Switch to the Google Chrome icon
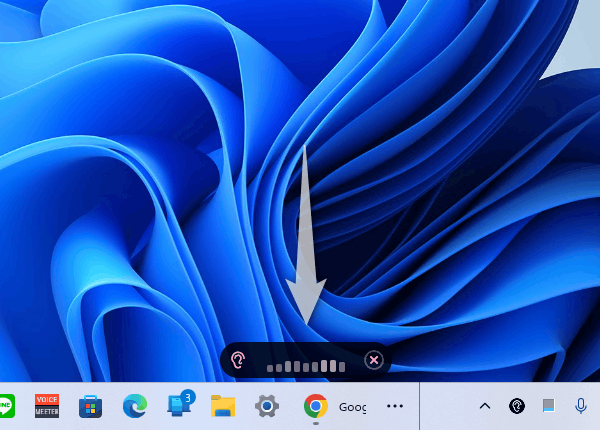 (315, 406)
